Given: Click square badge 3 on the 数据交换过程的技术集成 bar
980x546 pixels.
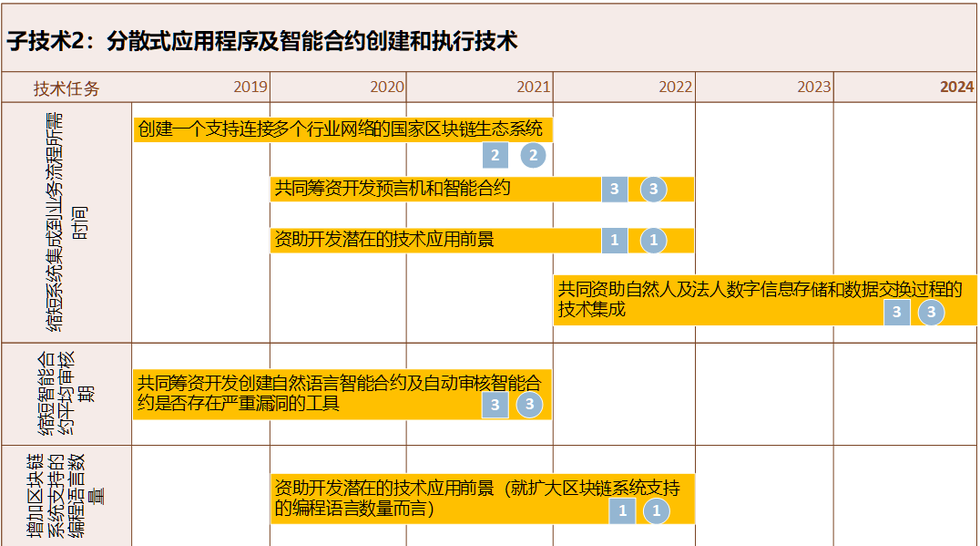Looking at the screenshot, I should 897,312.
